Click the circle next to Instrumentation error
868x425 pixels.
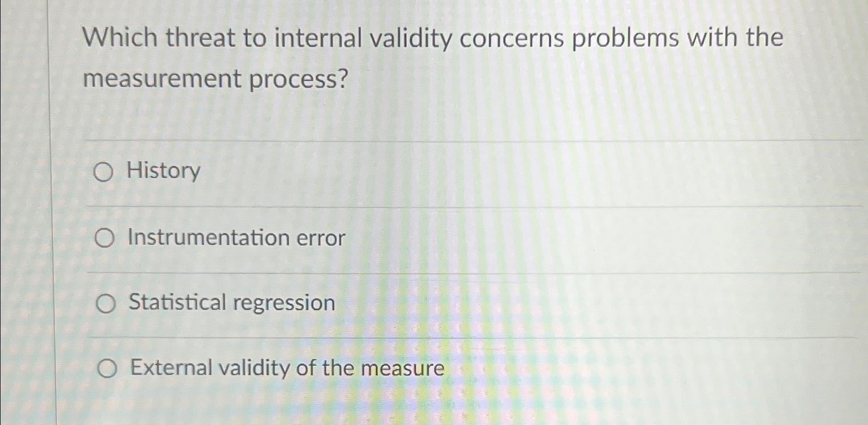click(105, 238)
